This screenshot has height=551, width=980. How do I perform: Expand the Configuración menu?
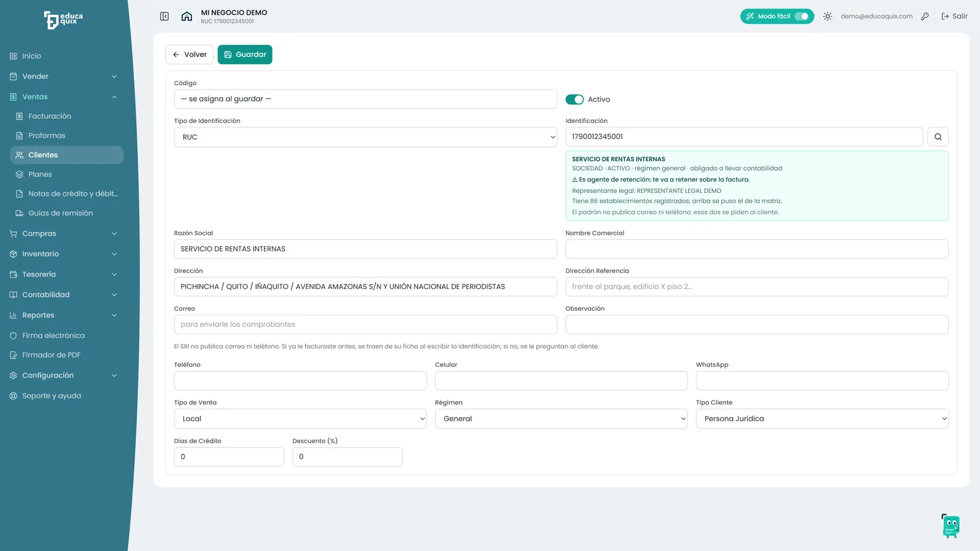[x=64, y=375]
